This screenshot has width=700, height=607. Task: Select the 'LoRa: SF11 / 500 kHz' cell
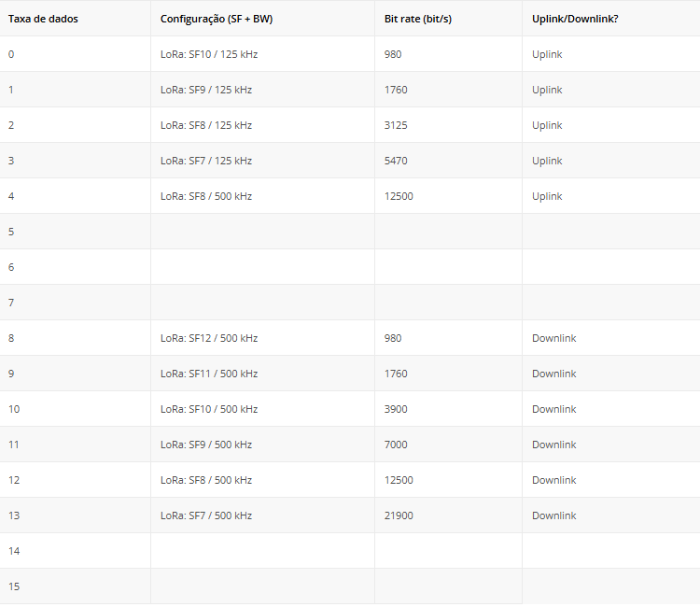pos(208,374)
